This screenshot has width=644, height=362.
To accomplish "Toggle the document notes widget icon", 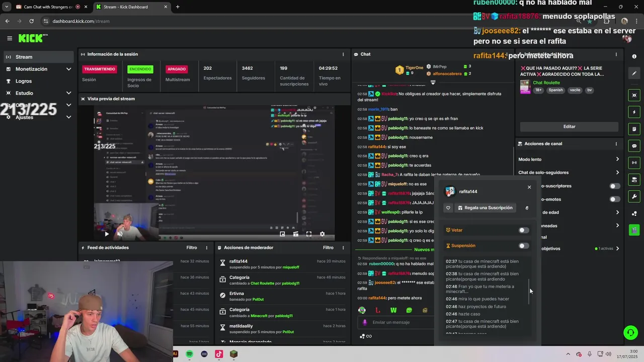I will [x=634, y=129].
